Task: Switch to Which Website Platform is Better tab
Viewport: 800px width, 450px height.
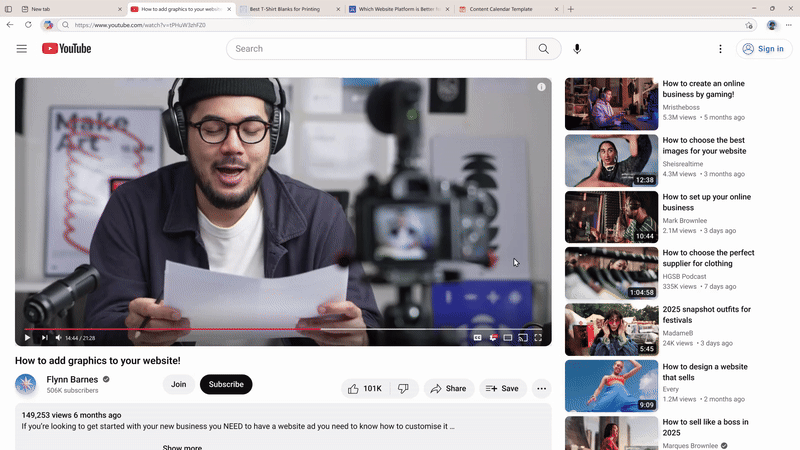Action: 399,9
